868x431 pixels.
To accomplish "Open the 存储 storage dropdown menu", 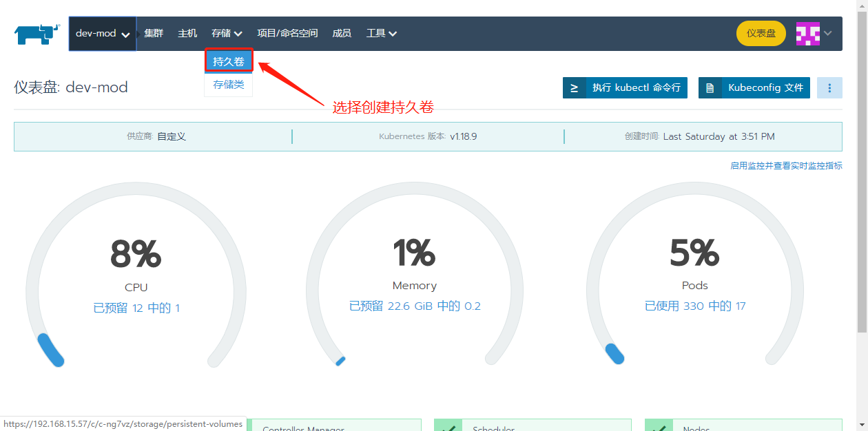I will coord(227,32).
